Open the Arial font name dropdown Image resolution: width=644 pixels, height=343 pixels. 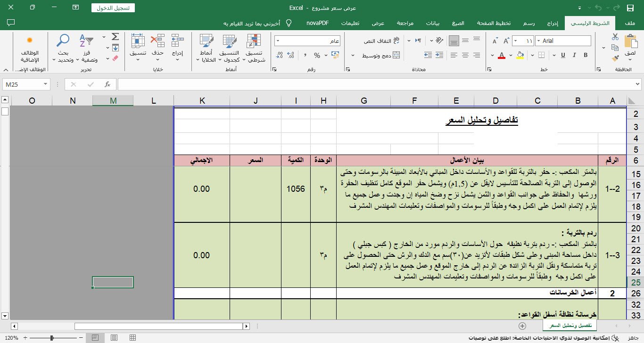pyautogui.click(x=539, y=41)
